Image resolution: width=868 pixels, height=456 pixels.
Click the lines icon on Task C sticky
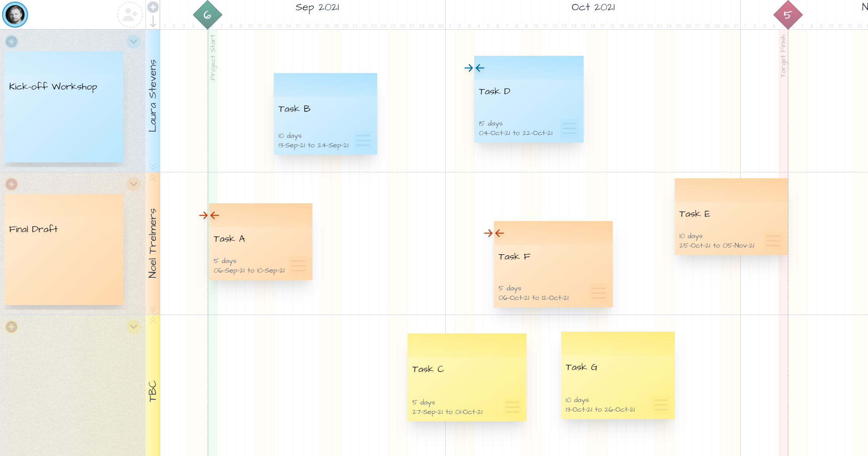click(x=512, y=406)
